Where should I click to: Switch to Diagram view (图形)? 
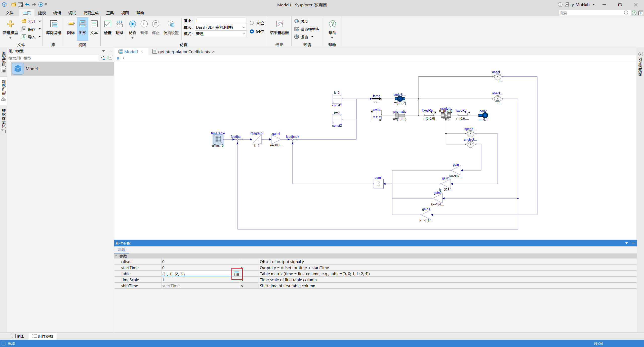click(x=83, y=24)
